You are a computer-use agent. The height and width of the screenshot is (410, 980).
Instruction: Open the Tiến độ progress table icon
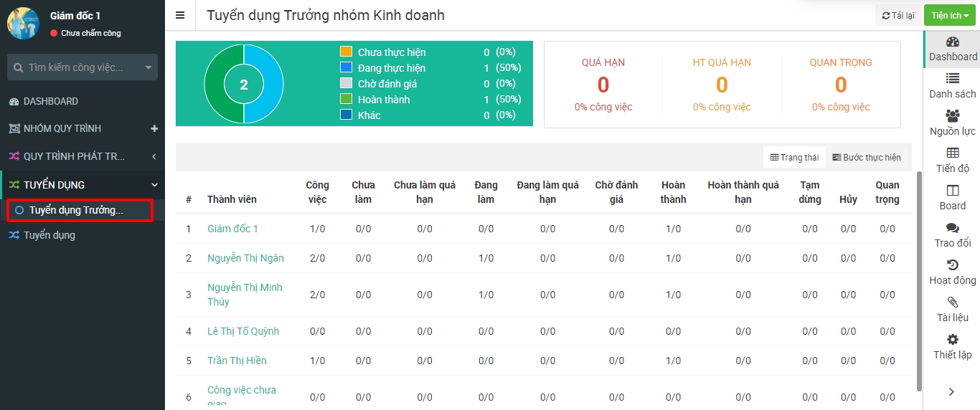coord(953,153)
